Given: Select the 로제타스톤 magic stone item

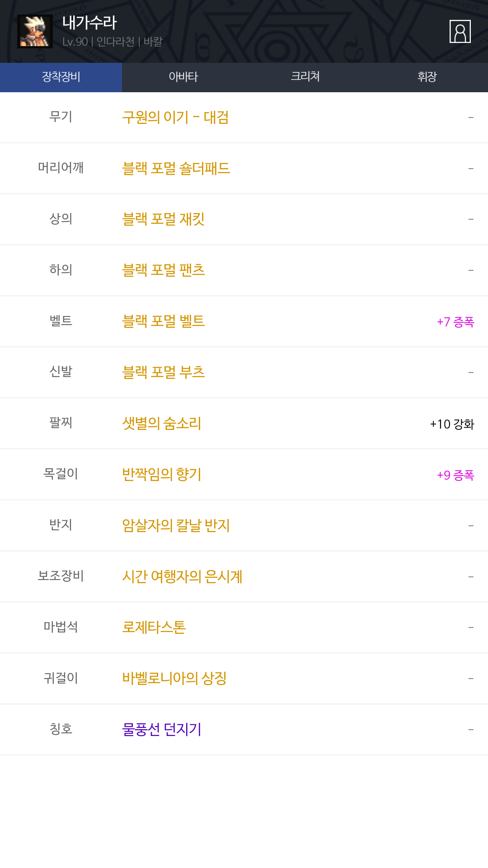Looking at the screenshot, I should tap(154, 627).
